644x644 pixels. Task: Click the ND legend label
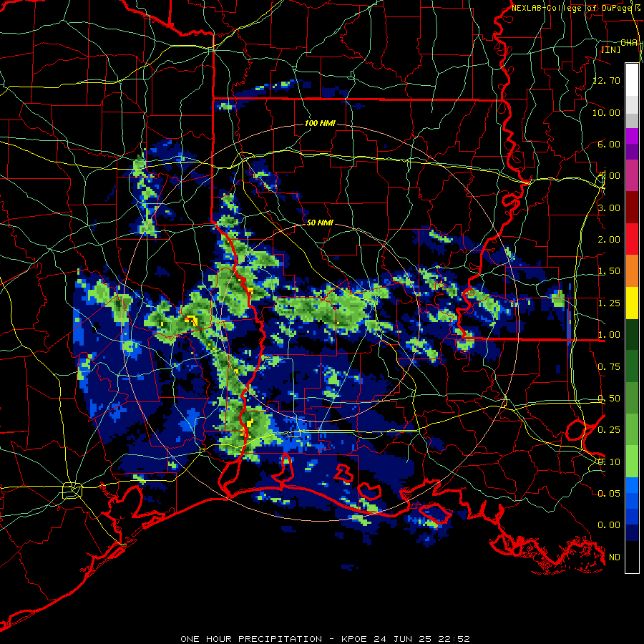tap(615, 557)
